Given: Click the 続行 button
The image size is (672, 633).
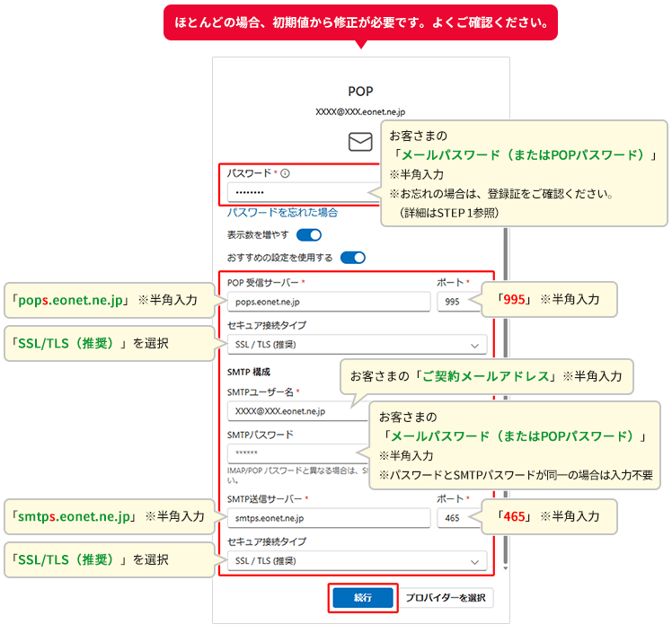Looking at the screenshot, I should [363, 597].
